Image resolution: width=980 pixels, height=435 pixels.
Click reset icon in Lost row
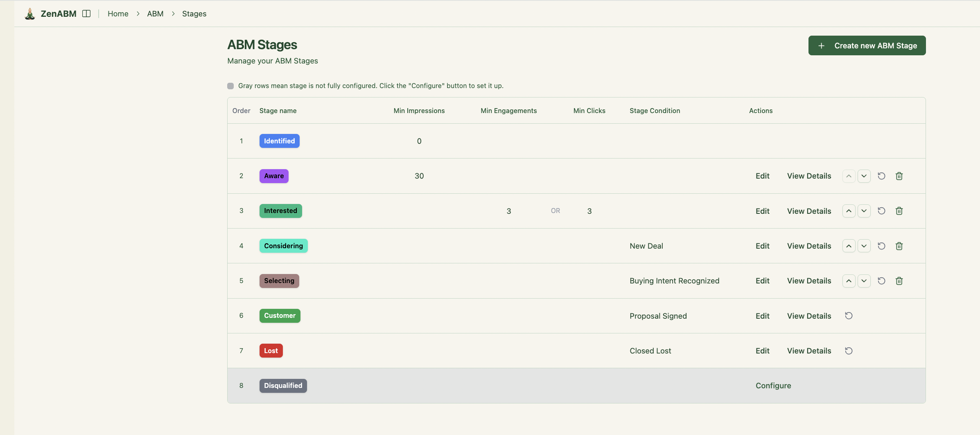coord(849,351)
